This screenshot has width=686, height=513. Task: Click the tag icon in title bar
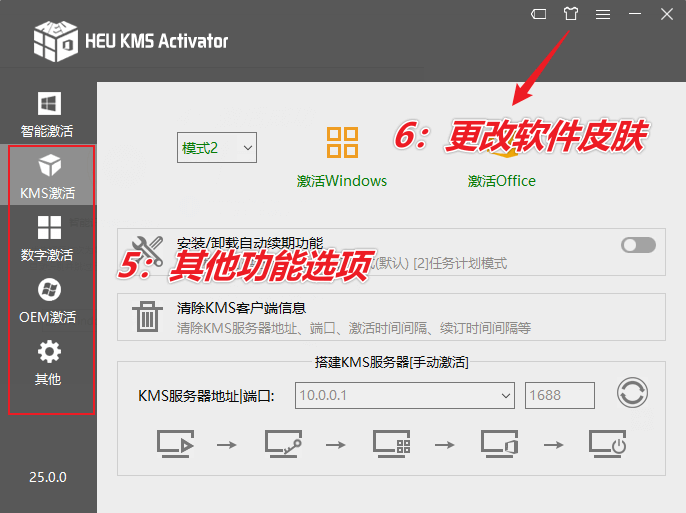pos(539,14)
